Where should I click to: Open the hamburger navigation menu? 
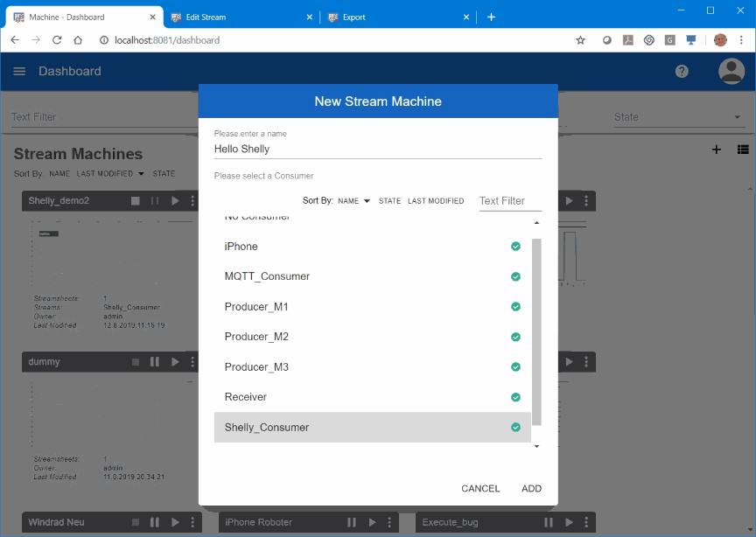19,72
